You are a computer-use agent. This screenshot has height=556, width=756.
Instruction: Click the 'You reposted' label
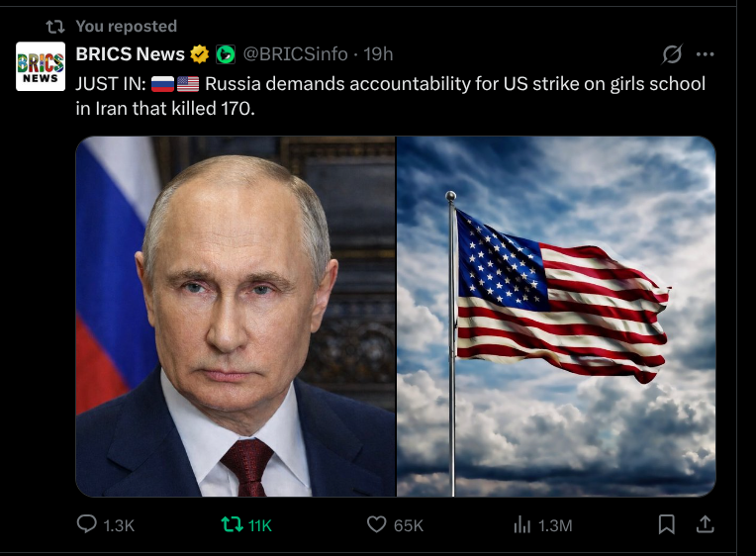pos(126,26)
